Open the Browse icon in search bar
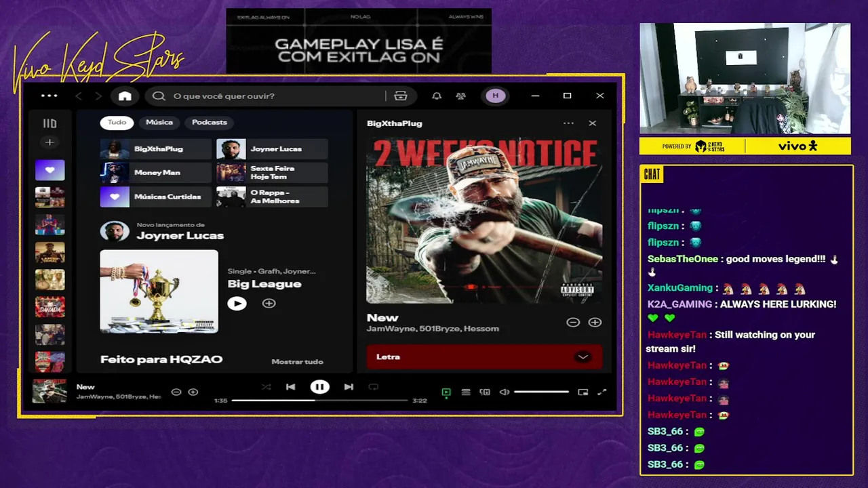This screenshot has width=868, height=488. (x=401, y=96)
